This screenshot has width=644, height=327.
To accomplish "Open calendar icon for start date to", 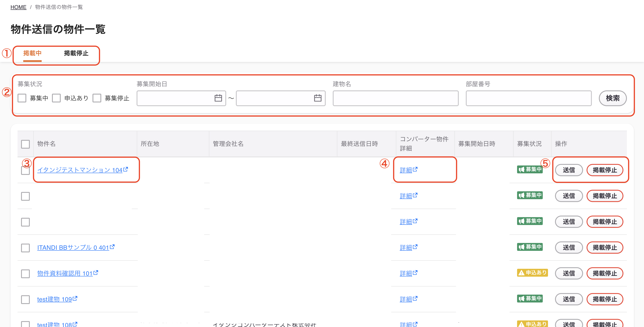I will point(317,98).
